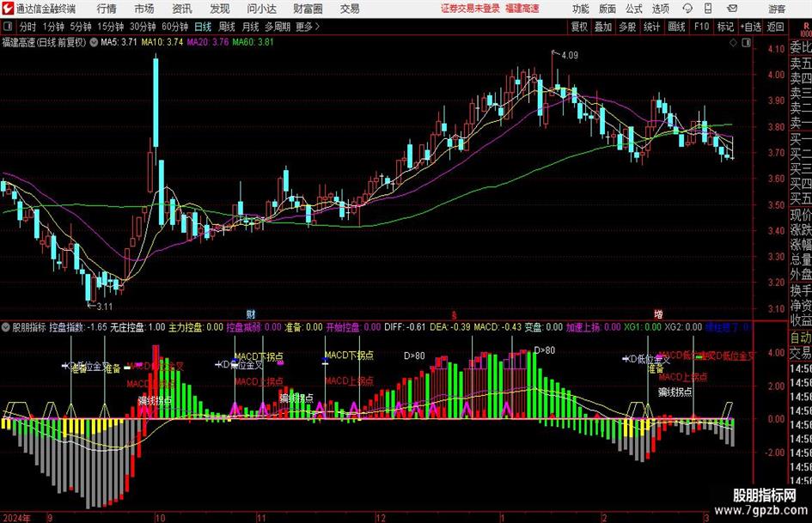Click the DEA: -0.39 value
Screen dimensions: 812x523
coord(450,327)
